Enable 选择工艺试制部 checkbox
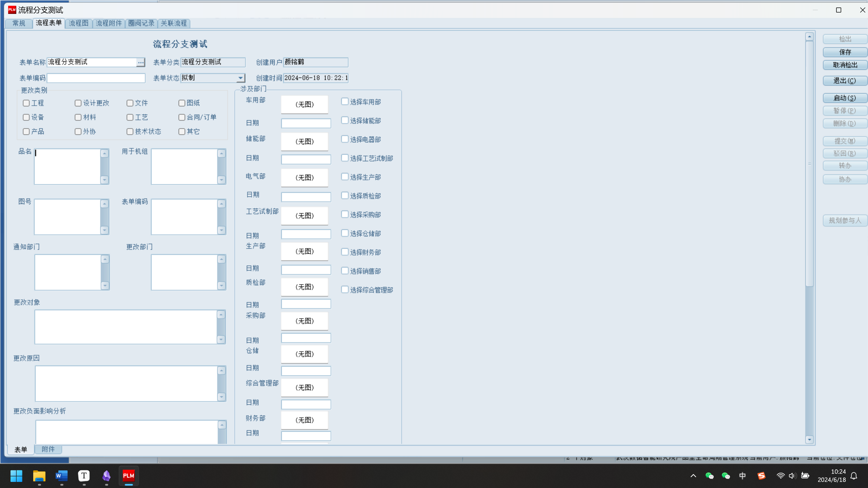868x488 pixels. coord(345,158)
